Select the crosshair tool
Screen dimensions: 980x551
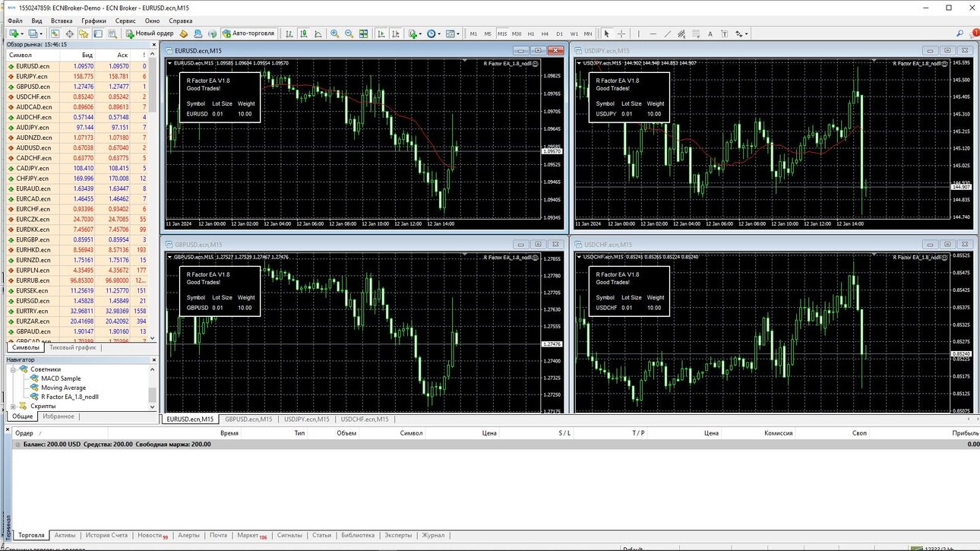click(621, 33)
